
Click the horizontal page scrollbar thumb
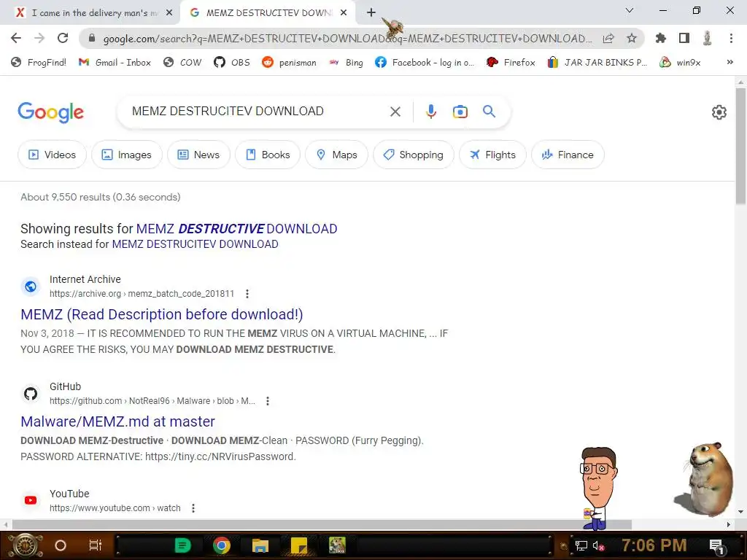pyautogui.click(x=322, y=525)
